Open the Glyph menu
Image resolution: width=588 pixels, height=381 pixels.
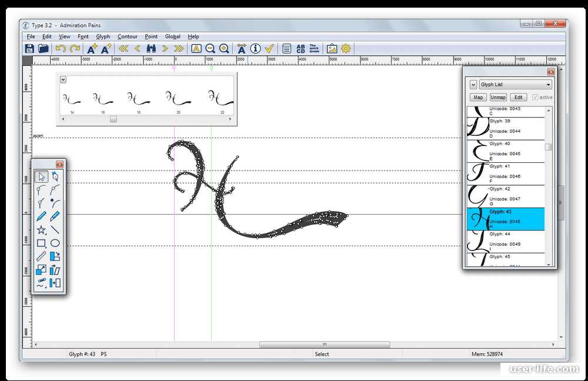(103, 36)
